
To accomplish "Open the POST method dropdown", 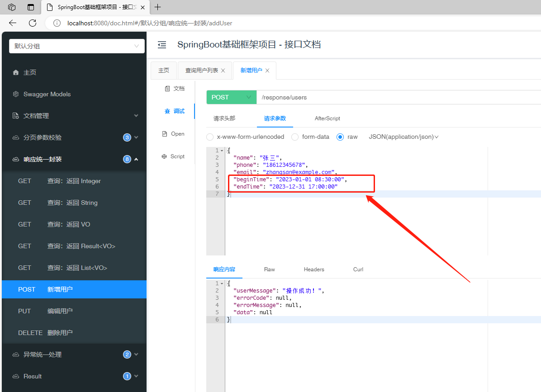I will tap(232, 97).
